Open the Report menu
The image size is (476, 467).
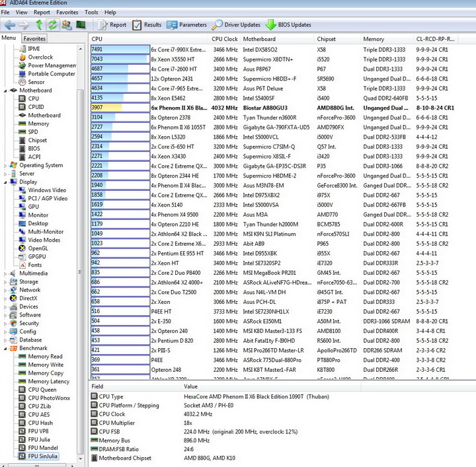pos(42,13)
